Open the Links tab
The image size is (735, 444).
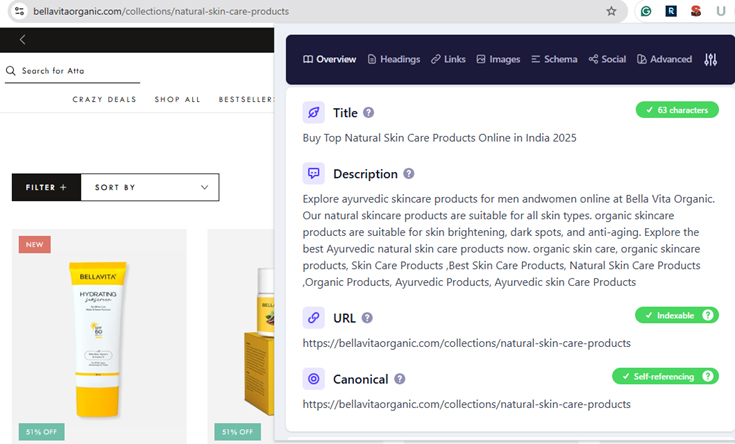coord(448,60)
